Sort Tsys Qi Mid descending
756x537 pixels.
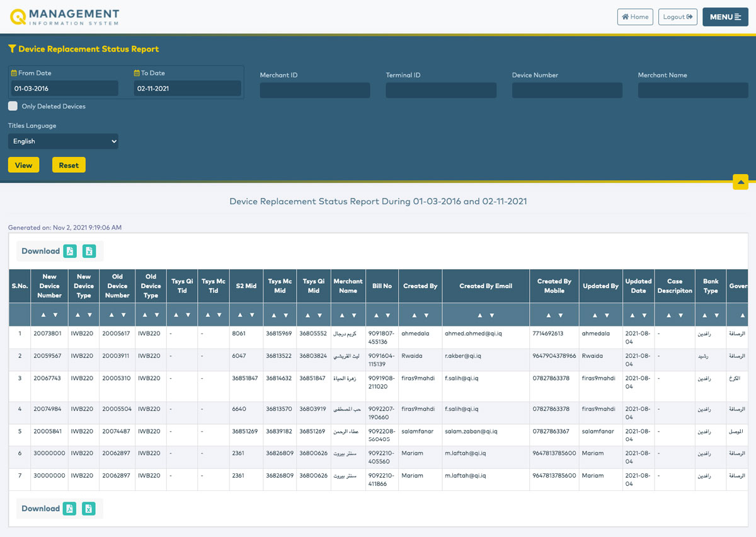tap(320, 315)
